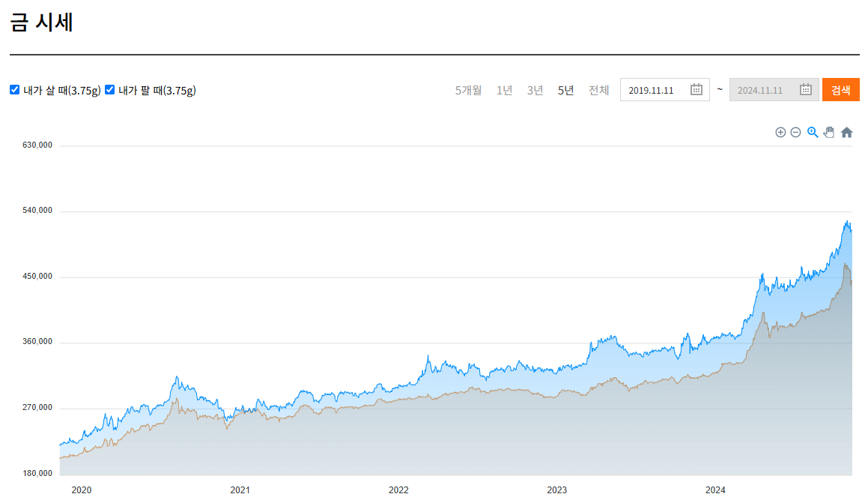Select the magnifier selection zoom tool
The height and width of the screenshot is (503, 868).
[813, 133]
